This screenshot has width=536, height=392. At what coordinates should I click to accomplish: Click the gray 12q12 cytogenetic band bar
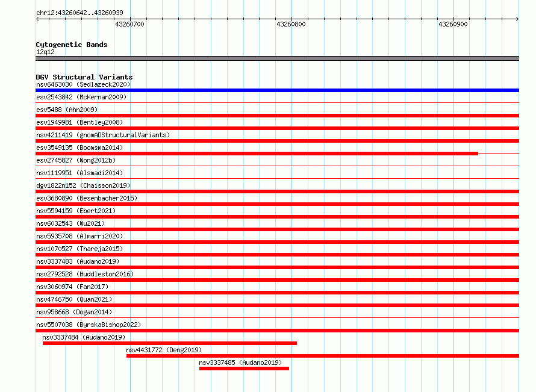(x=277, y=58)
